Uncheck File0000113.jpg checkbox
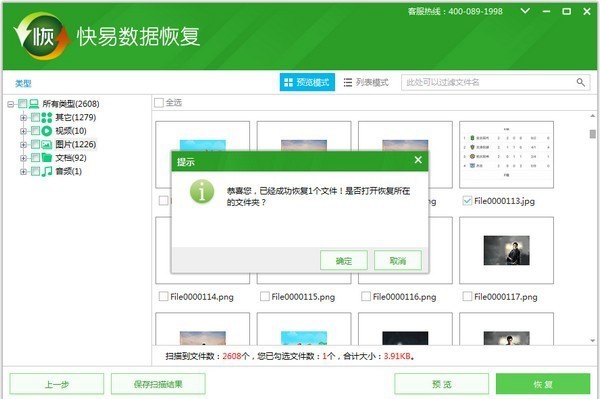Screen dimensions: 600x399 coord(467,200)
